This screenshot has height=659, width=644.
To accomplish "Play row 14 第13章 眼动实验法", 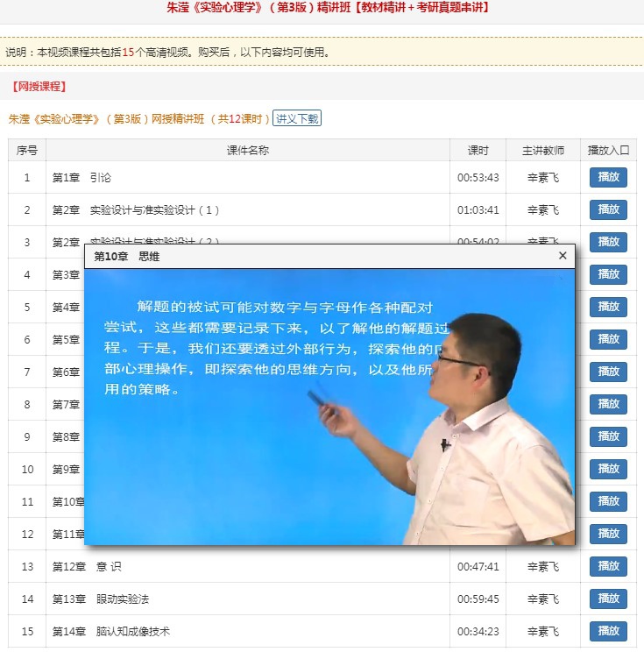I will pos(608,599).
